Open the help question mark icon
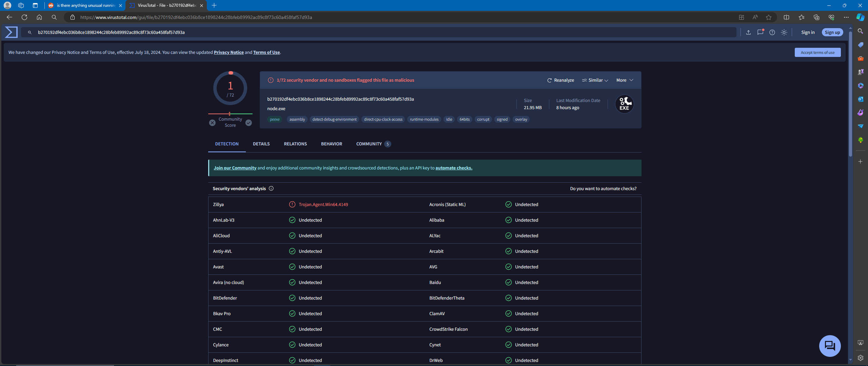 click(x=772, y=32)
